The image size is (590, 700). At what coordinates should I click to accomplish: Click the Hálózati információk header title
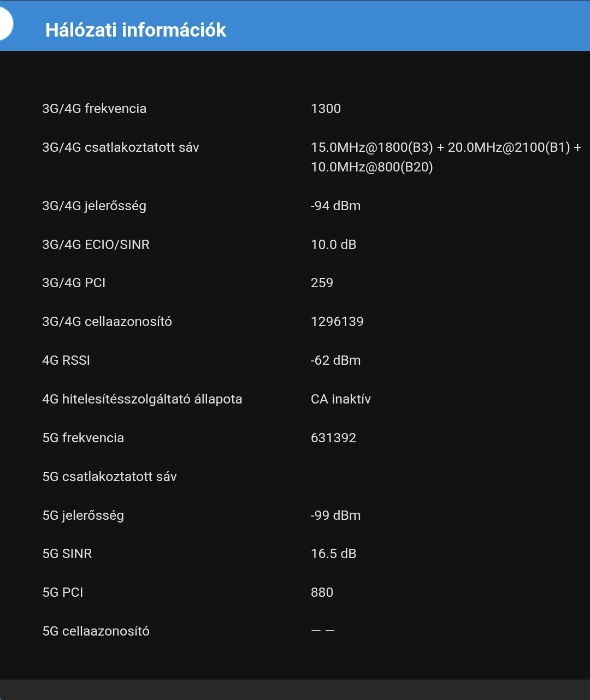(135, 29)
